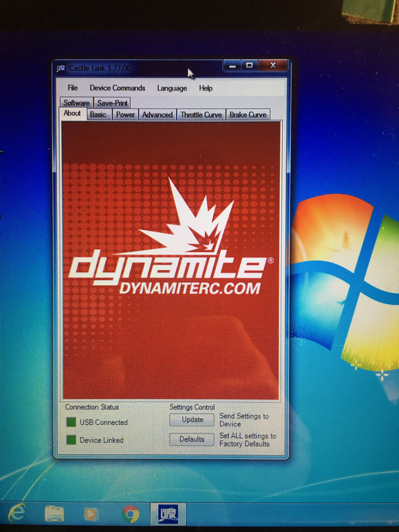This screenshot has height=532, width=399.
Task: Click the 'Settings Control' heading
Action: (192, 407)
